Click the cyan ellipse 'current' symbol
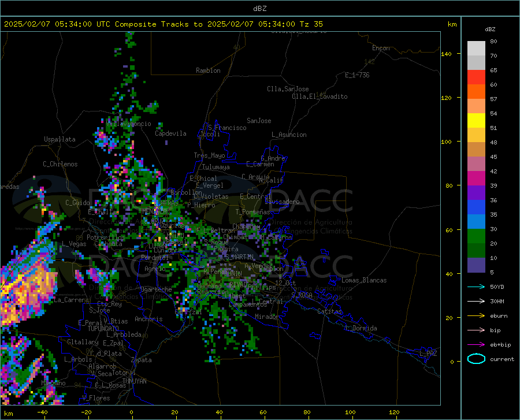Image resolution: width=520 pixels, height=420 pixels. pyautogui.click(x=476, y=359)
